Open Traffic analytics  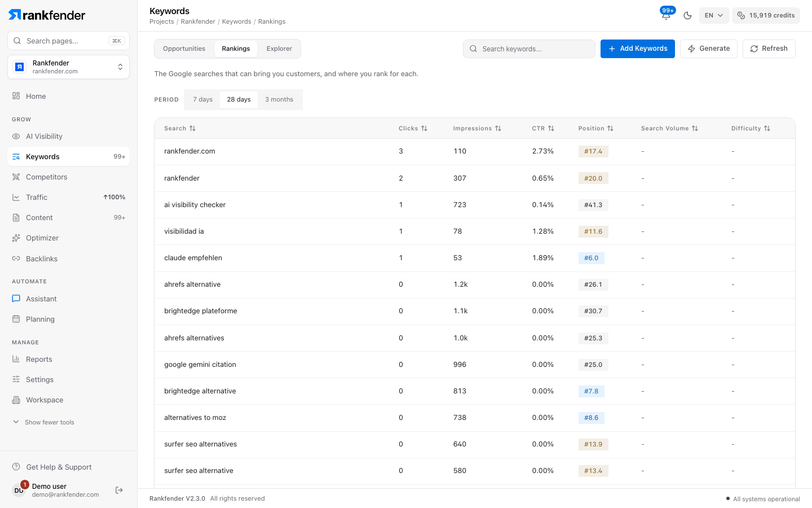click(68, 197)
